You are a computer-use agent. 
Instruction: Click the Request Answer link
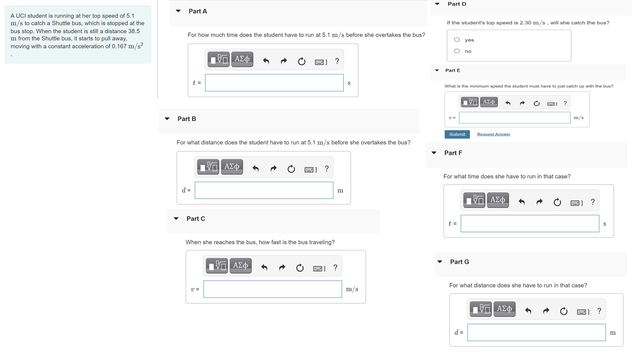[x=494, y=134]
